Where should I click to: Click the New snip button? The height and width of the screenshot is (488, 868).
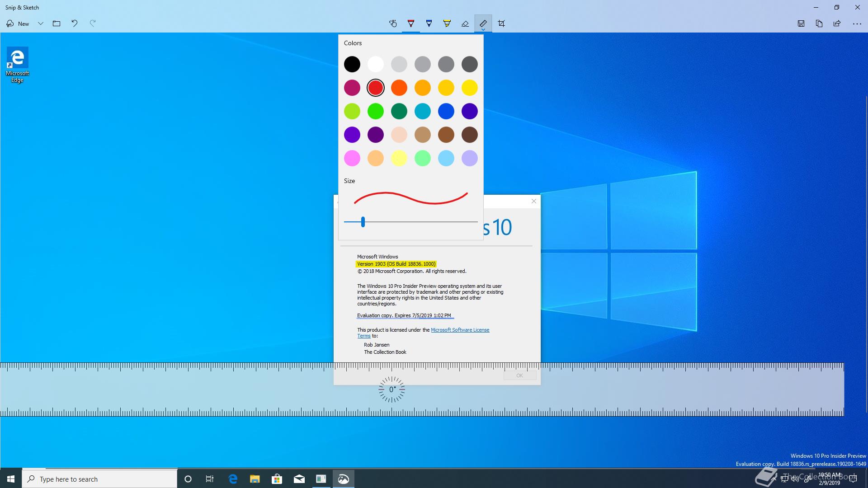click(x=18, y=23)
